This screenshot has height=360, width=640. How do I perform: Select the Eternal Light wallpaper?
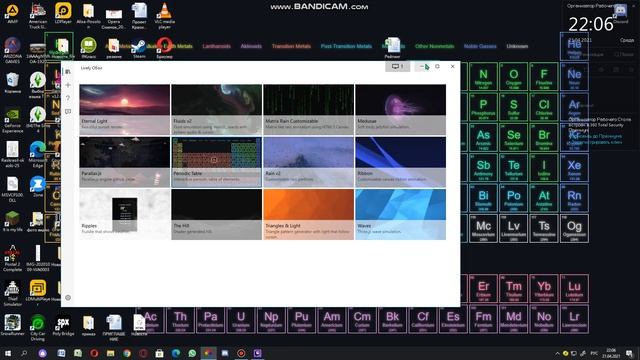click(x=124, y=109)
